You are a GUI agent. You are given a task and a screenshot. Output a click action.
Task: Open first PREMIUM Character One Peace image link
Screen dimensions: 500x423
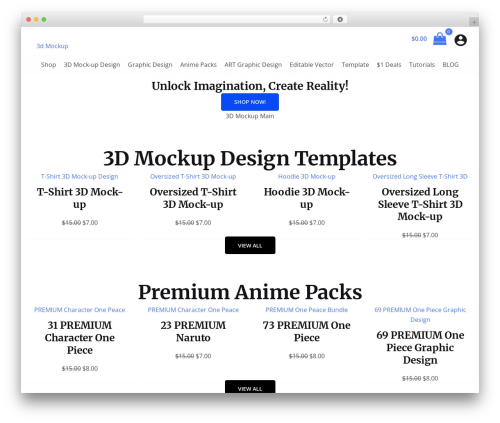[x=80, y=310]
